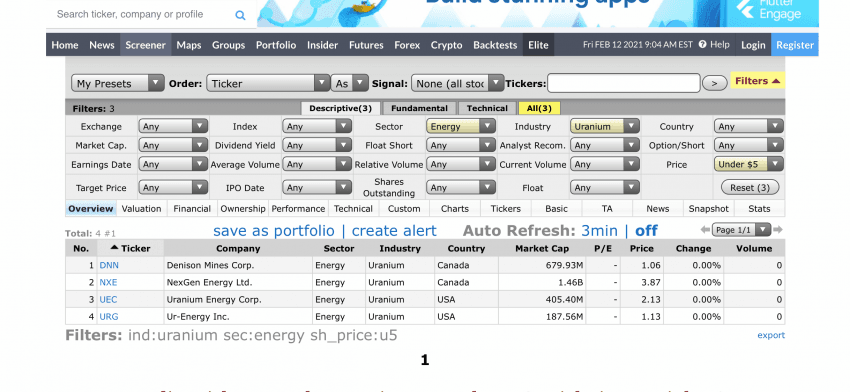Screen dimensions: 850x392
Task: Switch to the Ownership view tab
Action: (243, 209)
